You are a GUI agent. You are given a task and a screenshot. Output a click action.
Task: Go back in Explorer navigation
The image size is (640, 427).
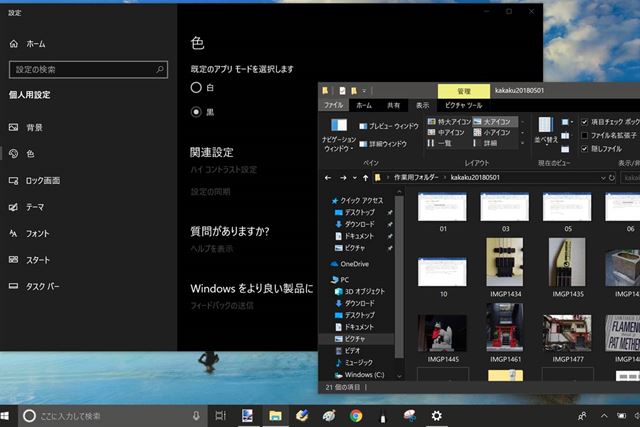click(327, 178)
